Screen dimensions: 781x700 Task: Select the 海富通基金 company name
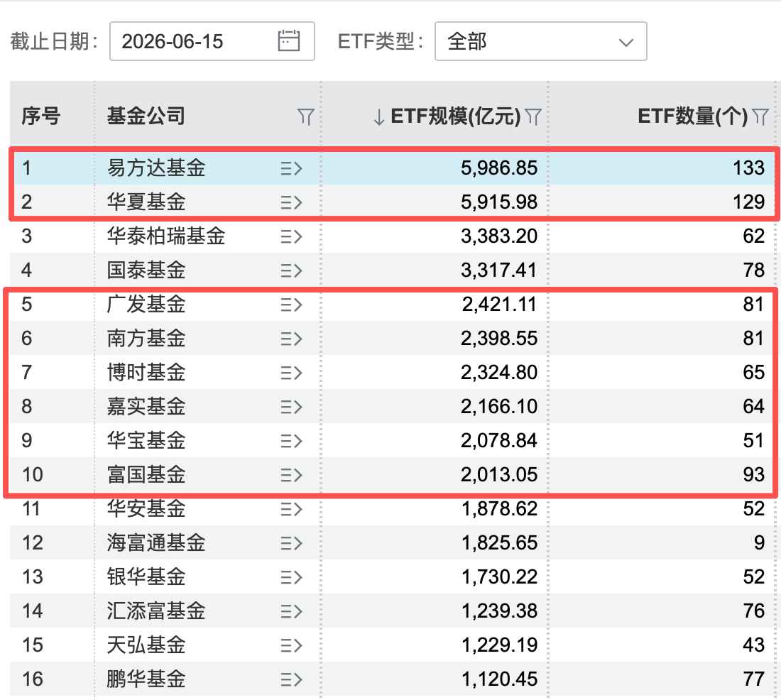(x=156, y=542)
